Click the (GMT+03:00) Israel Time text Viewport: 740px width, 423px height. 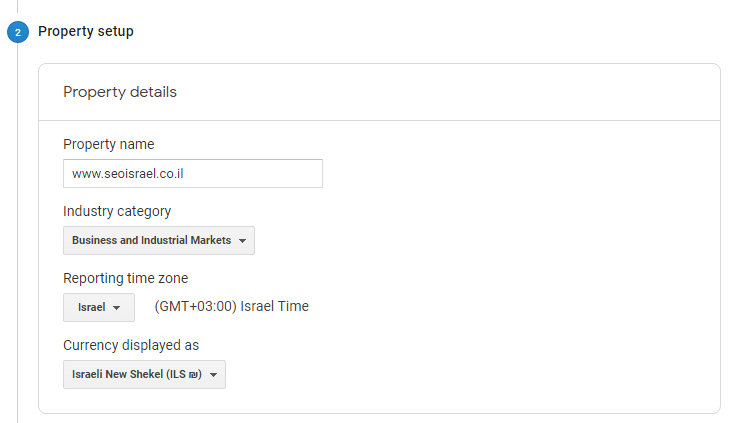(231, 306)
